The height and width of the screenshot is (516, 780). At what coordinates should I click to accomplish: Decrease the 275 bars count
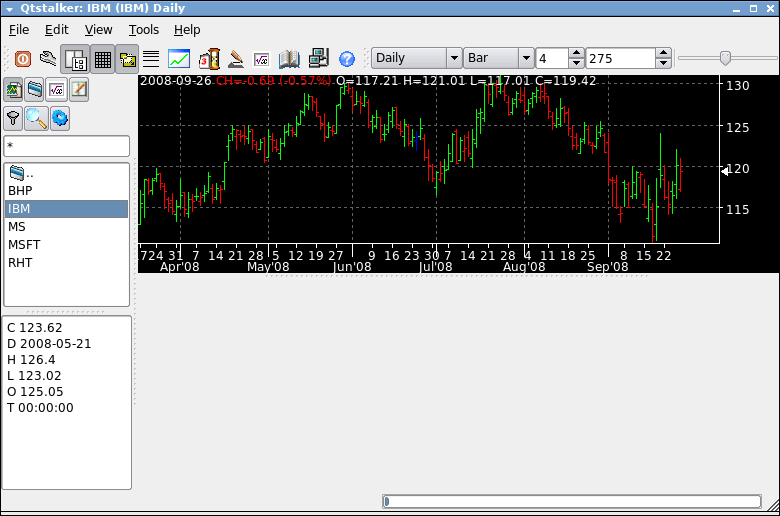click(663, 63)
